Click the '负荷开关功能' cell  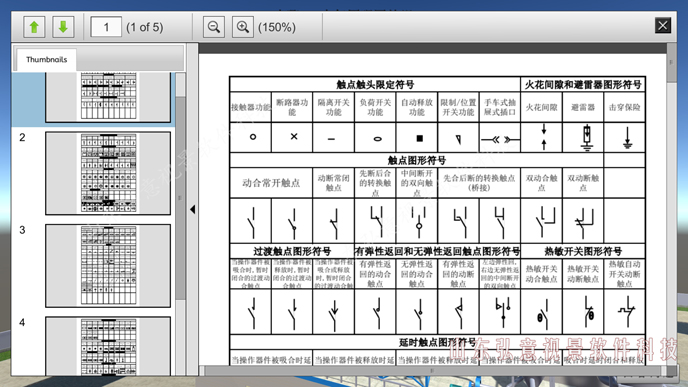(375, 107)
